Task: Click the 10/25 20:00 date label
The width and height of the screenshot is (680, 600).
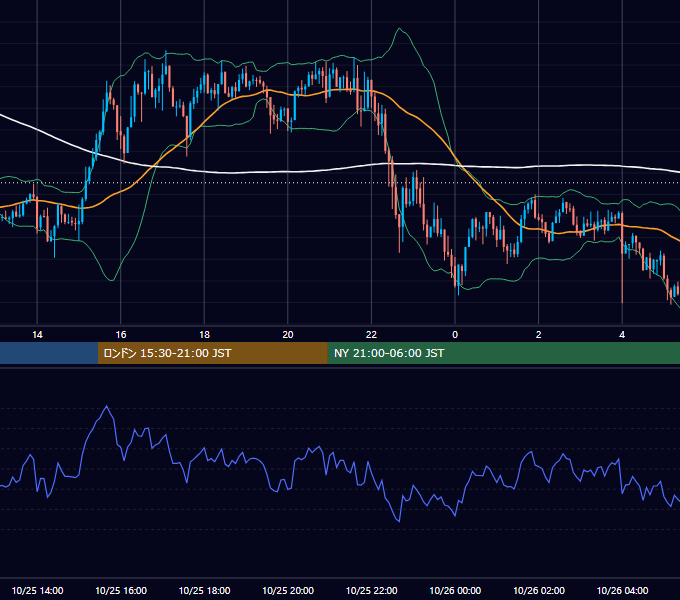Action: point(288,590)
